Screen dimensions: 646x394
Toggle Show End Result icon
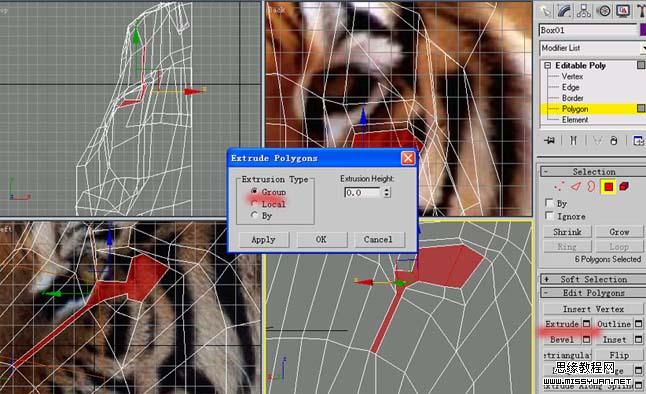(573, 141)
